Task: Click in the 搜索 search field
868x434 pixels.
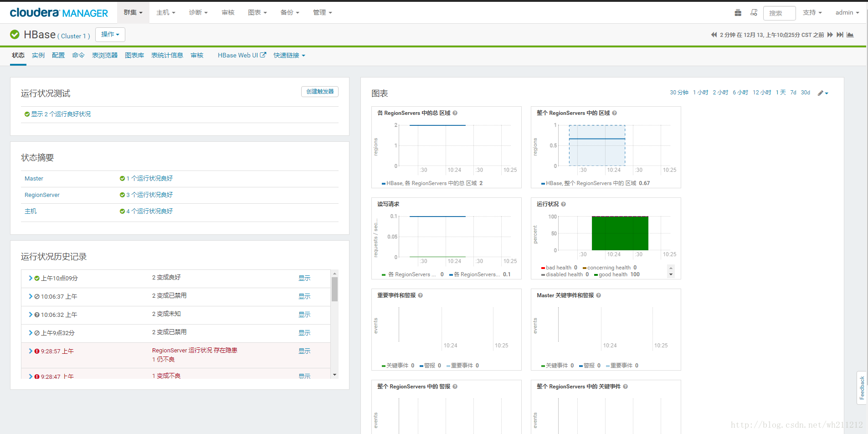Action: (x=779, y=13)
